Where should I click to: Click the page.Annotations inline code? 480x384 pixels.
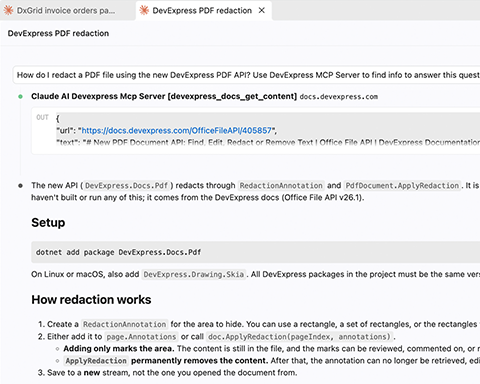pos(141,337)
